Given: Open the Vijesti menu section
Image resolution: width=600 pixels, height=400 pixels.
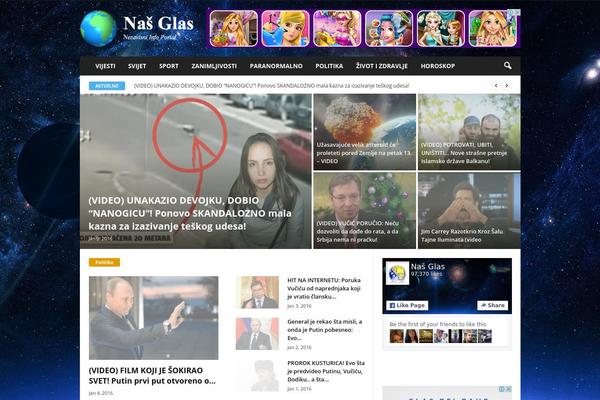Looking at the screenshot, I should click(104, 66).
